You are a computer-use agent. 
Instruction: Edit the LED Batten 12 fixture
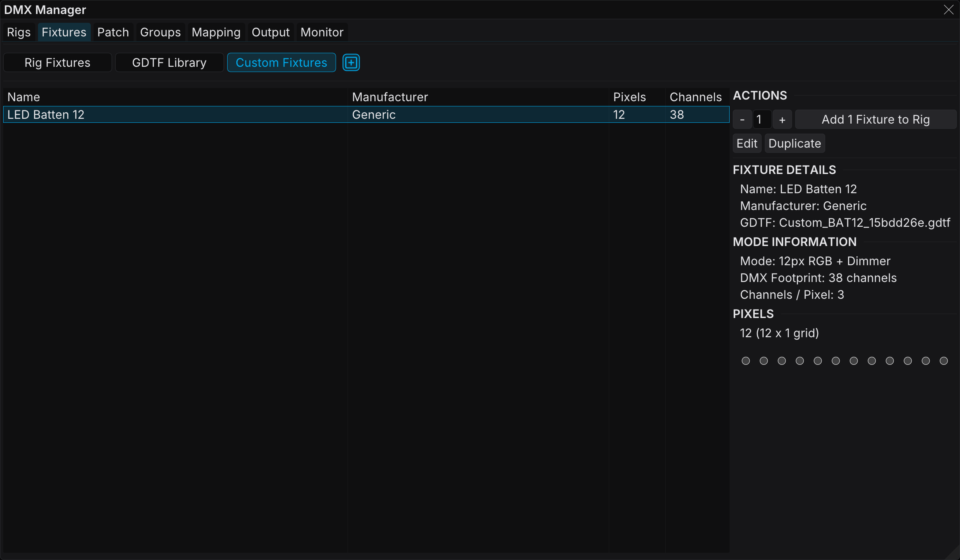click(x=747, y=144)
